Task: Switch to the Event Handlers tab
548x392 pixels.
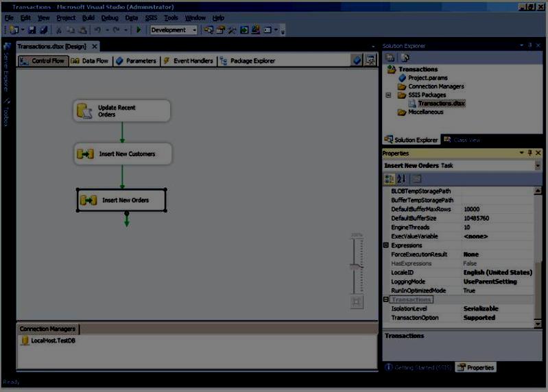Action: tap(189, 61)
